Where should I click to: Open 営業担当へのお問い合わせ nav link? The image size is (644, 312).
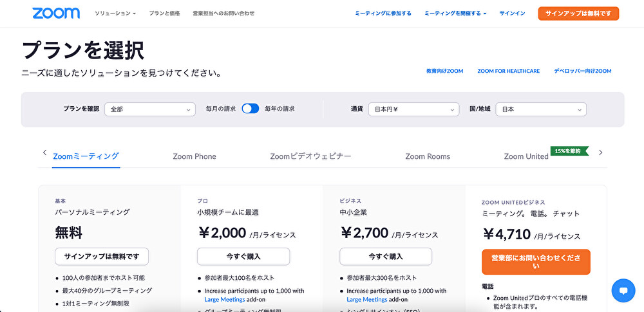pyautogui.click(x=223, y=14)
